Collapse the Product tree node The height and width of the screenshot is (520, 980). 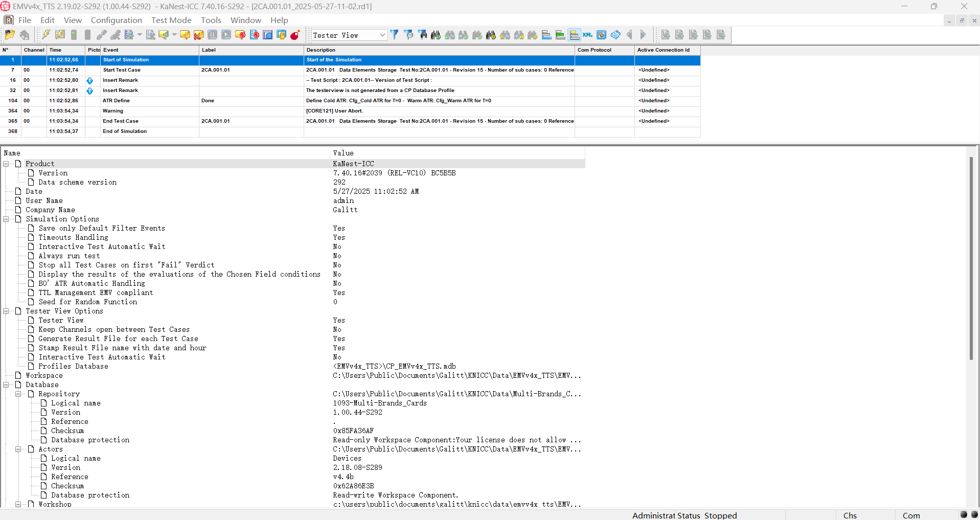(6, 164)
